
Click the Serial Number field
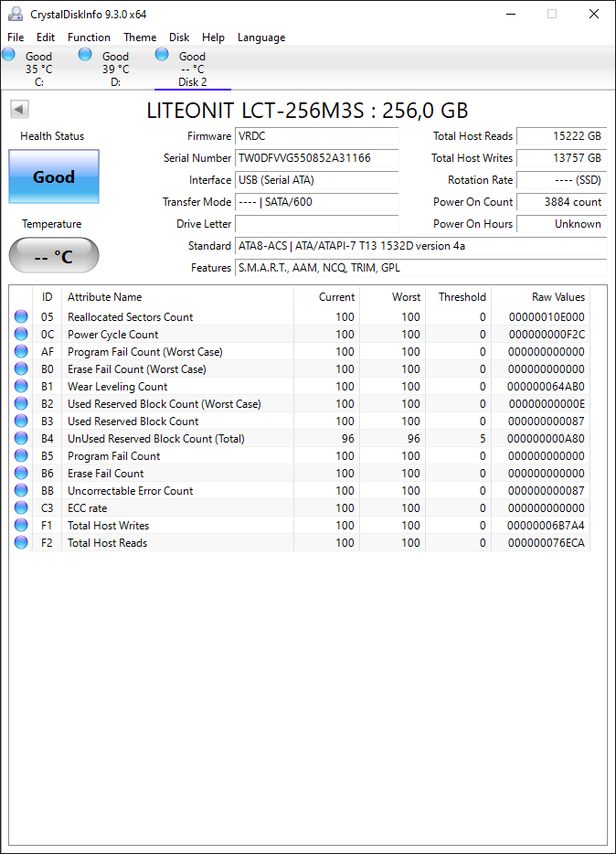coord(317,158)
